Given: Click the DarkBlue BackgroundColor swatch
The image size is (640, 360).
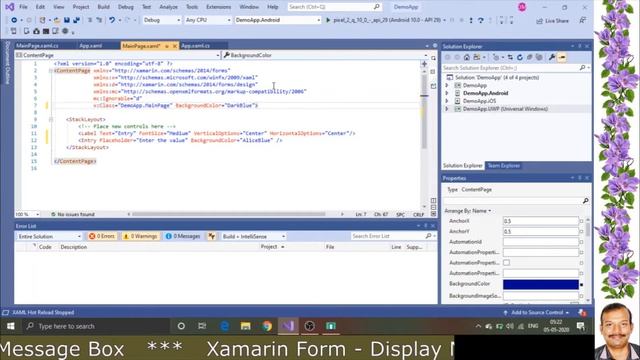Looking at the screenshot, I should (541, 284).
